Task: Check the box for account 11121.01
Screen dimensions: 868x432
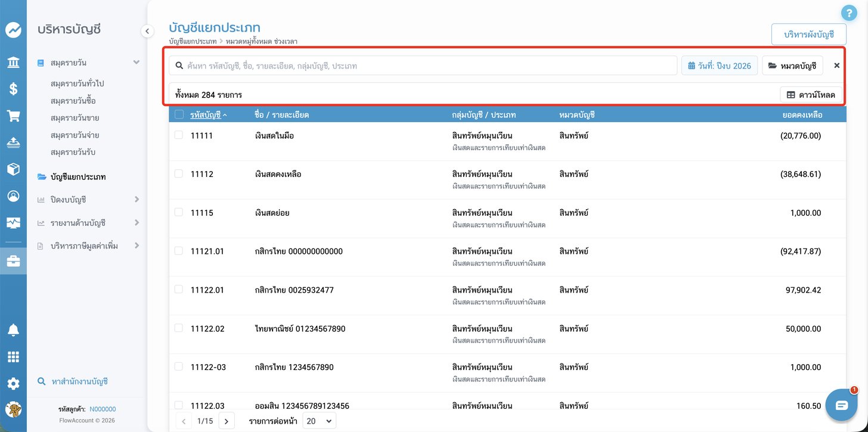Action: point(178,251)
